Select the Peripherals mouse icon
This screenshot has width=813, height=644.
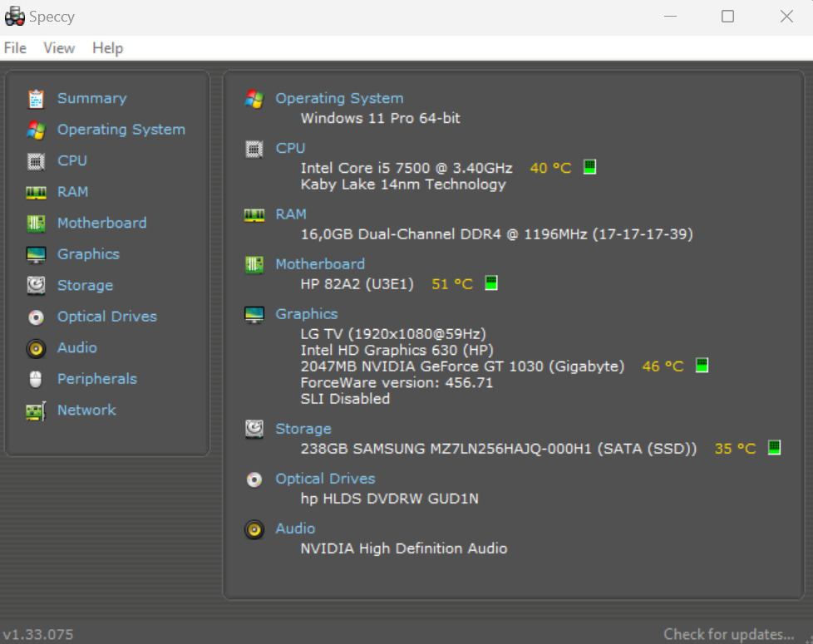[x=36, y=379]
